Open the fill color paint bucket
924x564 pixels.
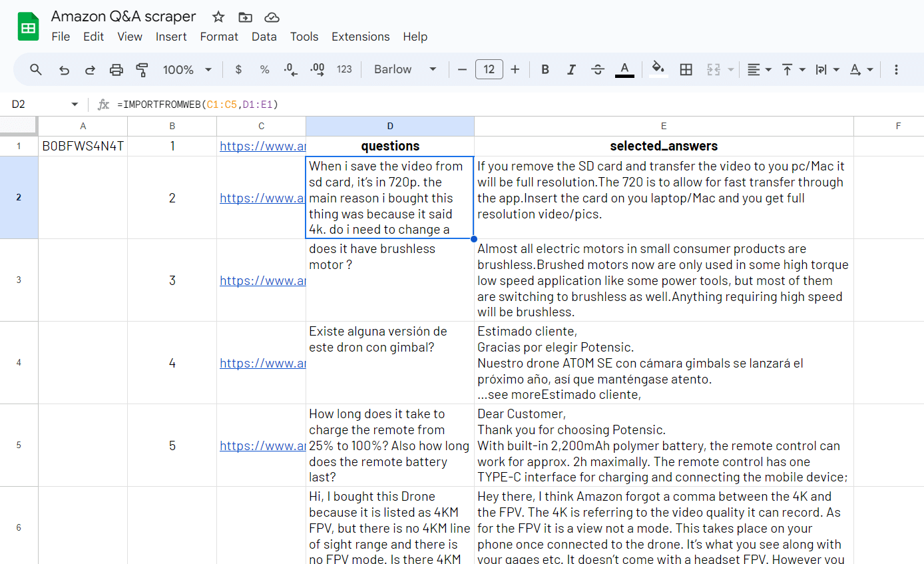658,69
